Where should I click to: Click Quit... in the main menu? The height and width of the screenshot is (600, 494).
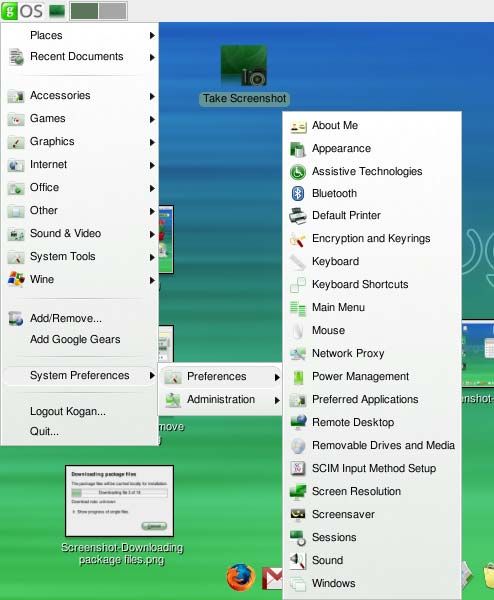(x=81, y=432)
